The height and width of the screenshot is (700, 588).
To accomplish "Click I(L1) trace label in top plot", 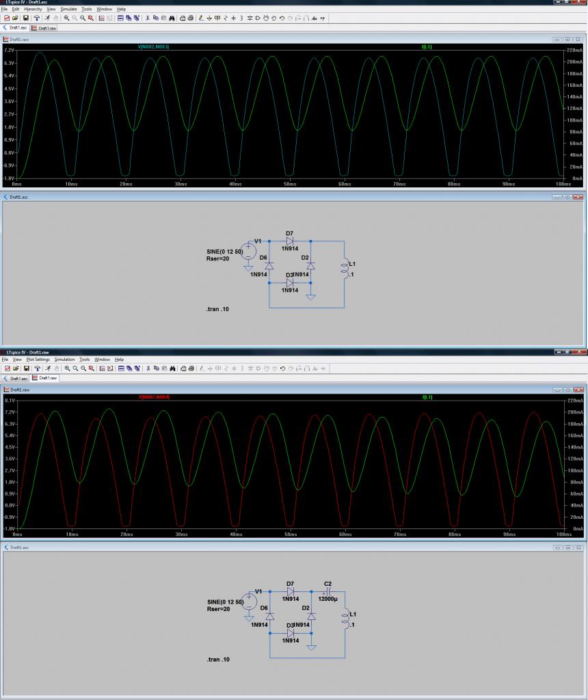I will (x=427, y=46).
